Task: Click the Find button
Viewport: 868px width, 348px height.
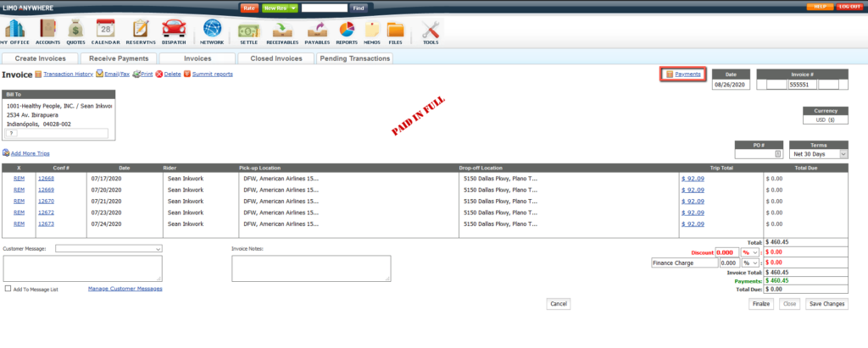Action: click(x=359, y=8)
